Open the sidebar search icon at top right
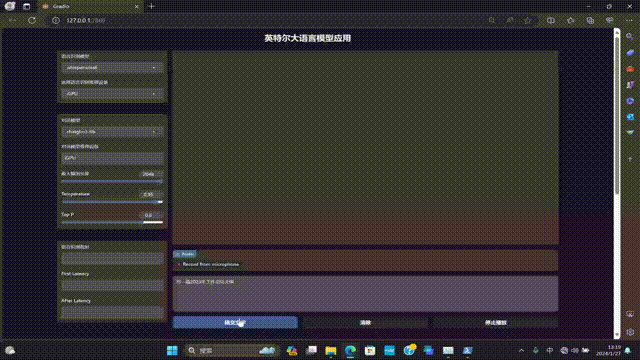Screen dimensions: 640x360 click(x=630, y=37)
